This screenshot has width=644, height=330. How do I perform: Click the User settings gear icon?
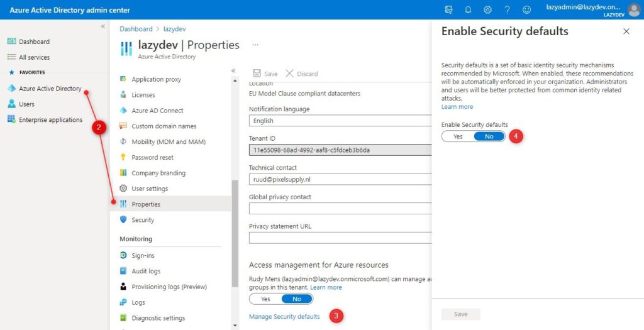click(x=123, y=189)
